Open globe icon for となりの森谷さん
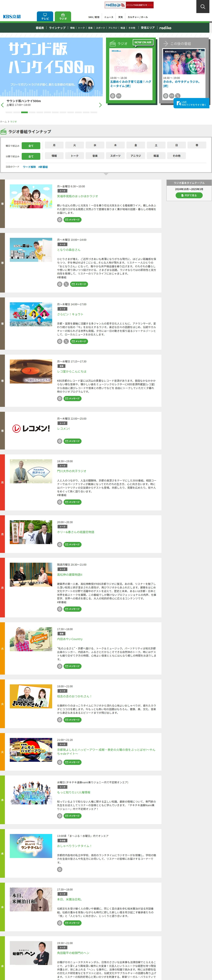Screen dimensions: 212x980 pos(60,284)
